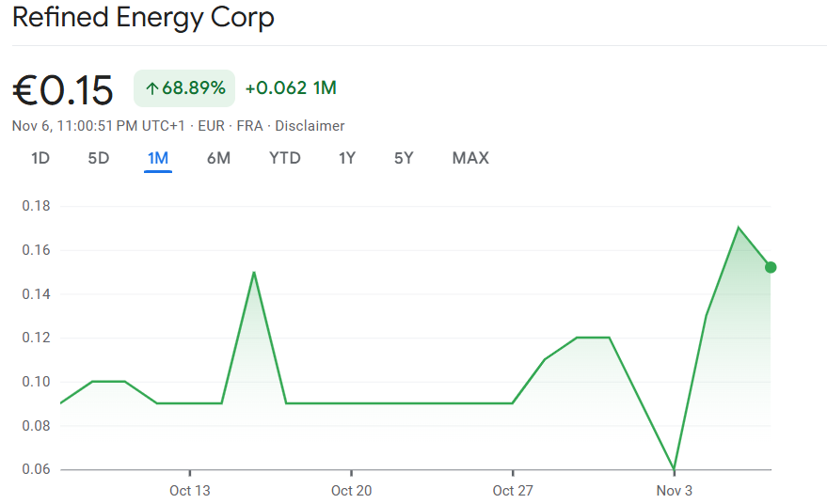Image resolution: width=827 pixels, height=504 pixels.
Task: Click the chart's lowest trough at 0.06
Action: (x=675, y=468)
